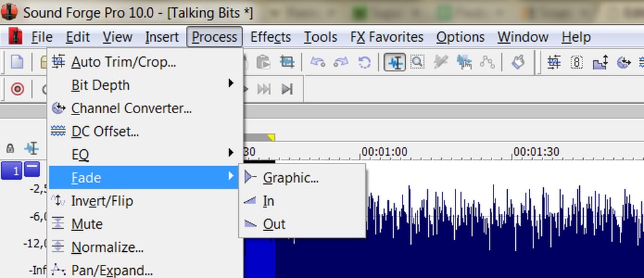
Task: Click the -Inf level label
Action: [x=37, y=270]
